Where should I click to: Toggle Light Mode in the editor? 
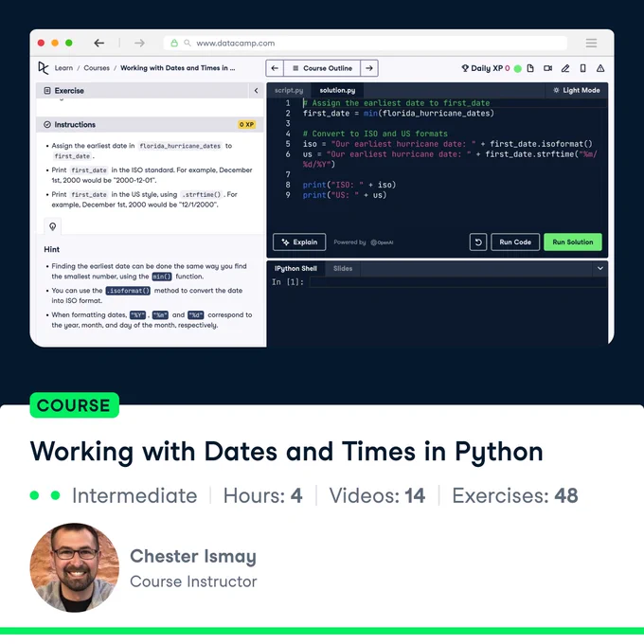(x=576, y=90)
